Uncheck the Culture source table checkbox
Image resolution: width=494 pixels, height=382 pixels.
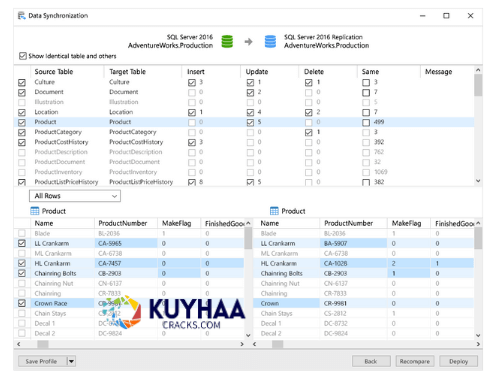point(22,82)
